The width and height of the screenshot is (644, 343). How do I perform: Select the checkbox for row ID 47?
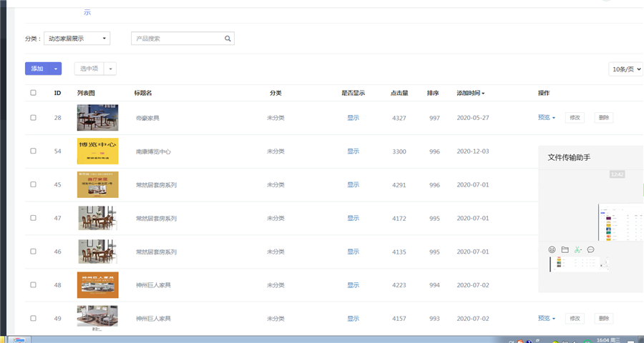pyautogui.click(x=33, y=218)
